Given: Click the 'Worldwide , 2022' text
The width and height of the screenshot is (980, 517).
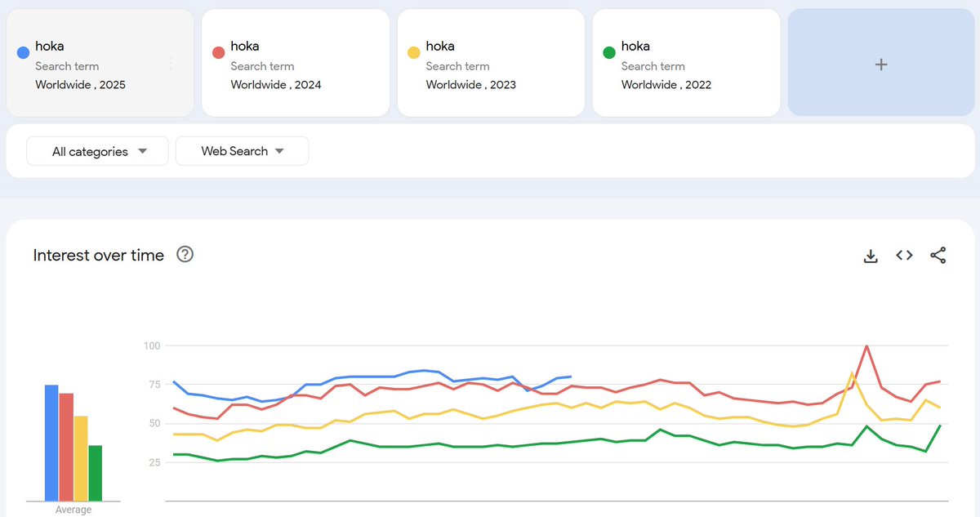Looking at the screenshot, I should click(666, 85).
